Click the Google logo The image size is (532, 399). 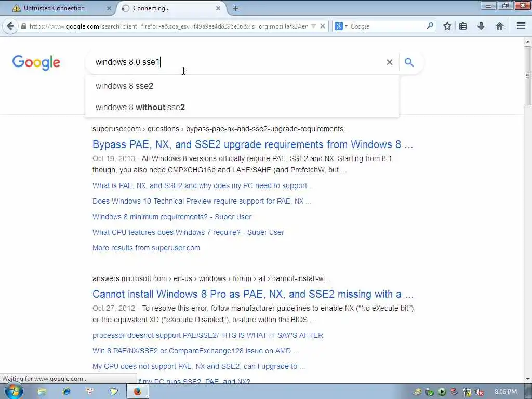click(36, 62)
